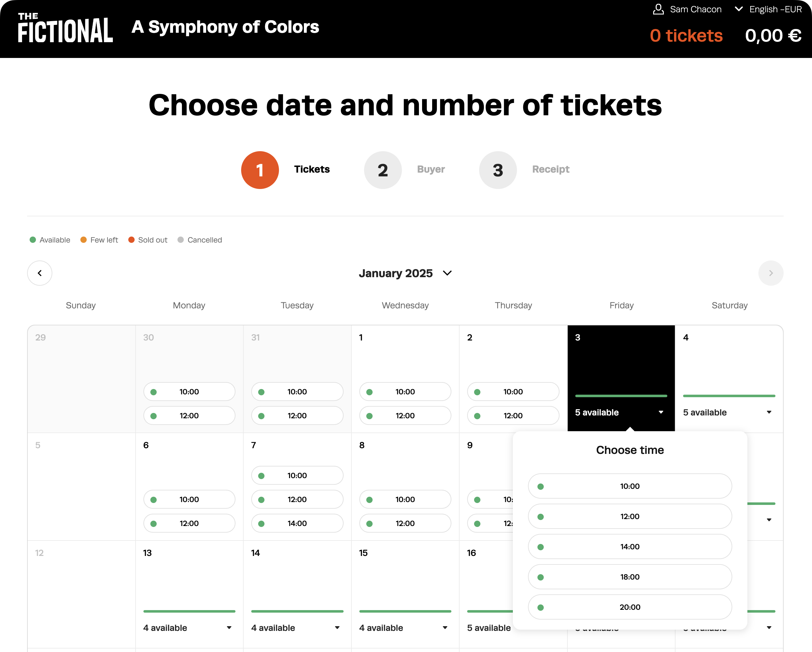Click the green availability bar on Saturday 4
812x652 pixels.
[729, 396]
